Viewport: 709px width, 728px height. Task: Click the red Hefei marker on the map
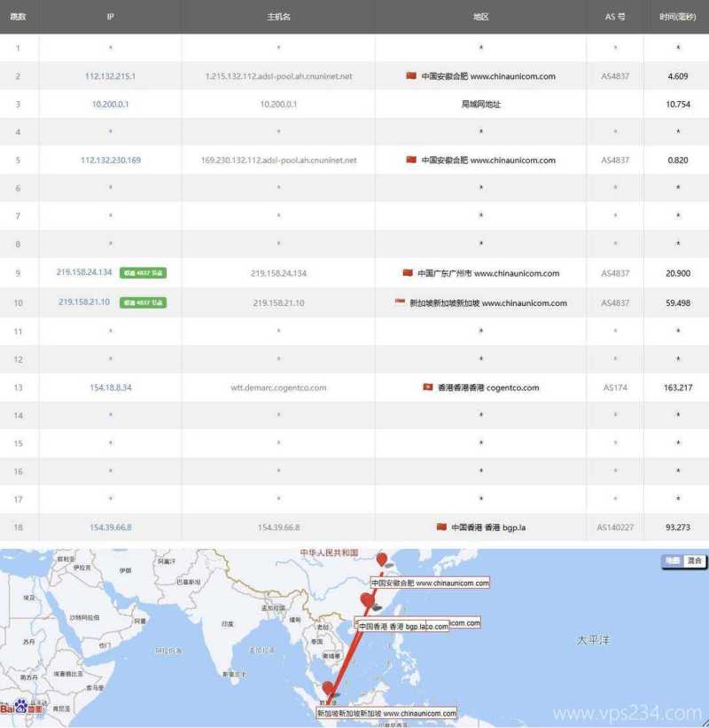382,560
